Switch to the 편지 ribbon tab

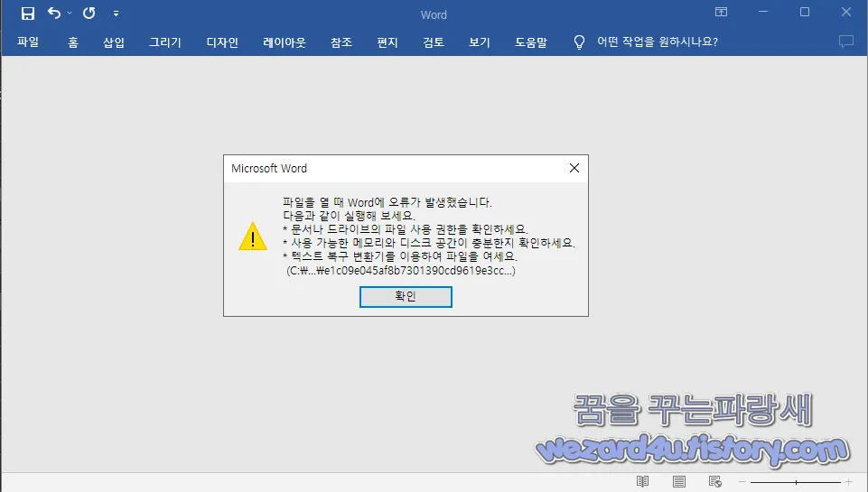[387, 42]
